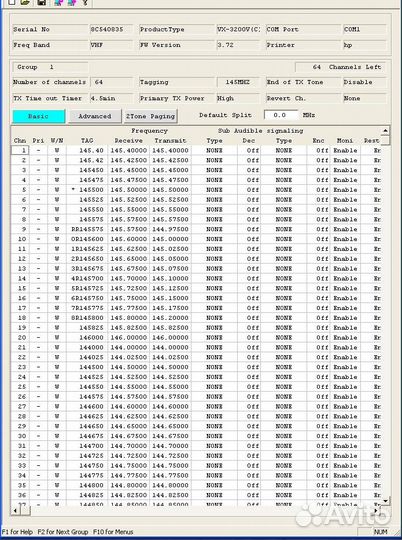Click the second cyan-magenta radio transfer icon
402x540 pixels.
[x=72, y=2]
